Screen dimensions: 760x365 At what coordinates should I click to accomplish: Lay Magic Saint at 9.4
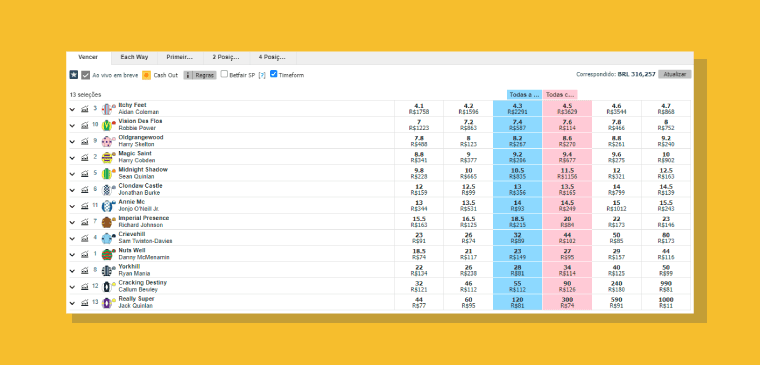tap(567, 157)
